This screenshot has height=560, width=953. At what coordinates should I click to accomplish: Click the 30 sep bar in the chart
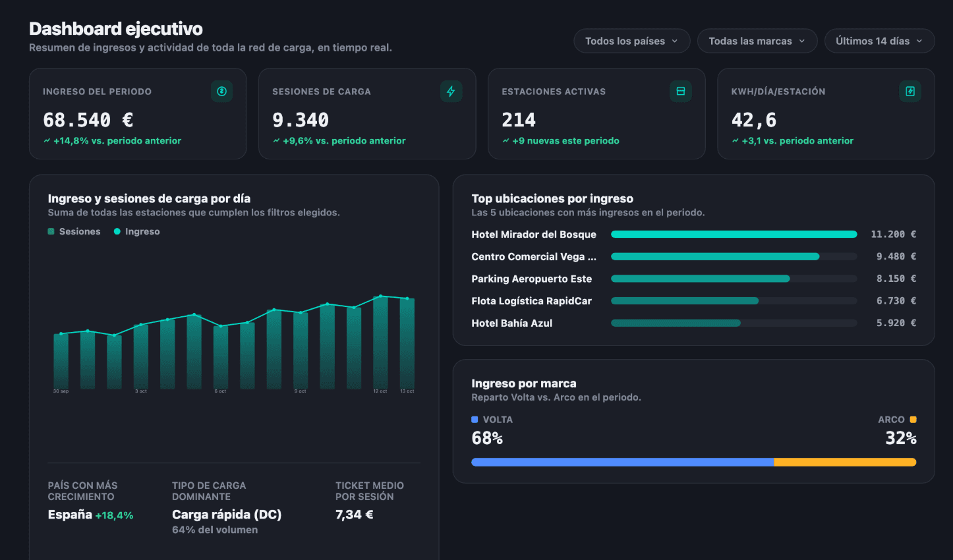pos(61,361)
